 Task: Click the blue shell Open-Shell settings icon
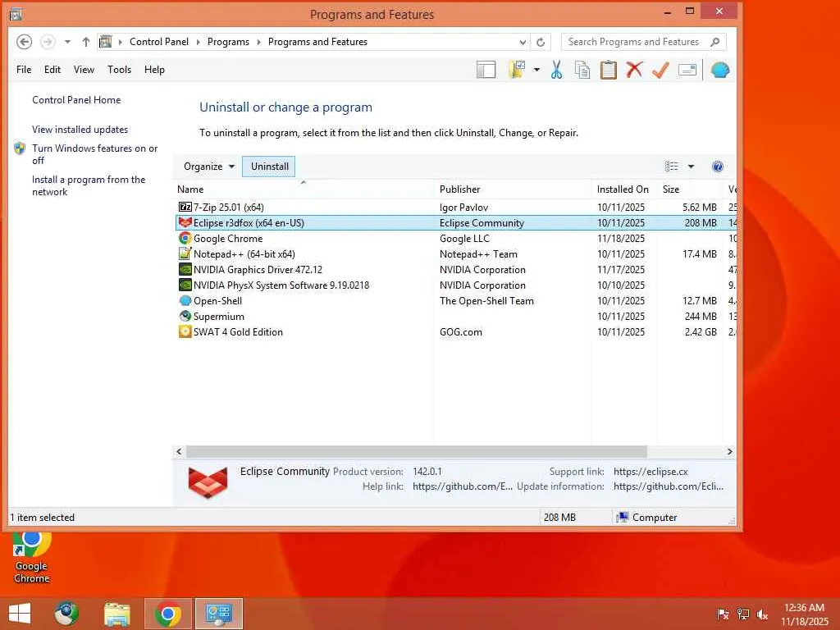click(720, 70)
